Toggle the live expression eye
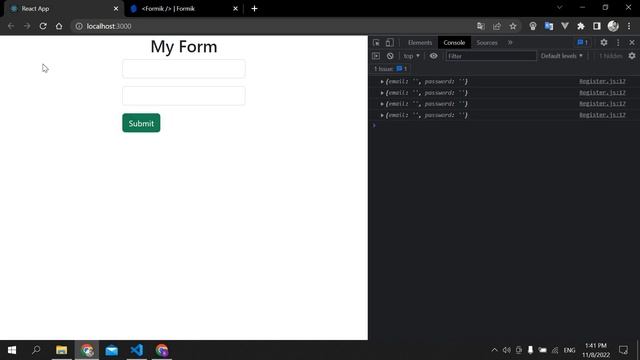 (x=433, y=56)
